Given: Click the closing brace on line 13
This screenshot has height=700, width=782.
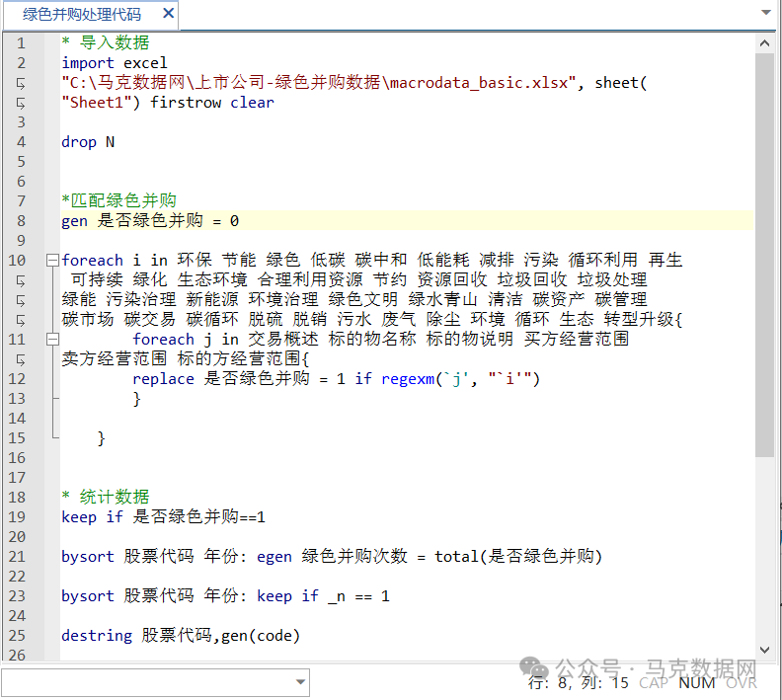Looking at the screenshot, I should pos(136,399).
